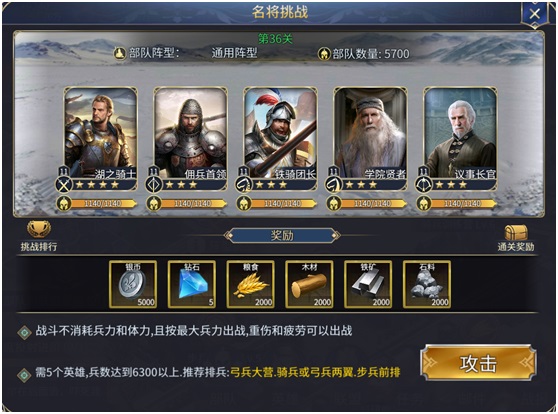Open the 挑战排行 trophy icon
558x414 pixels.
coord(39,230)
